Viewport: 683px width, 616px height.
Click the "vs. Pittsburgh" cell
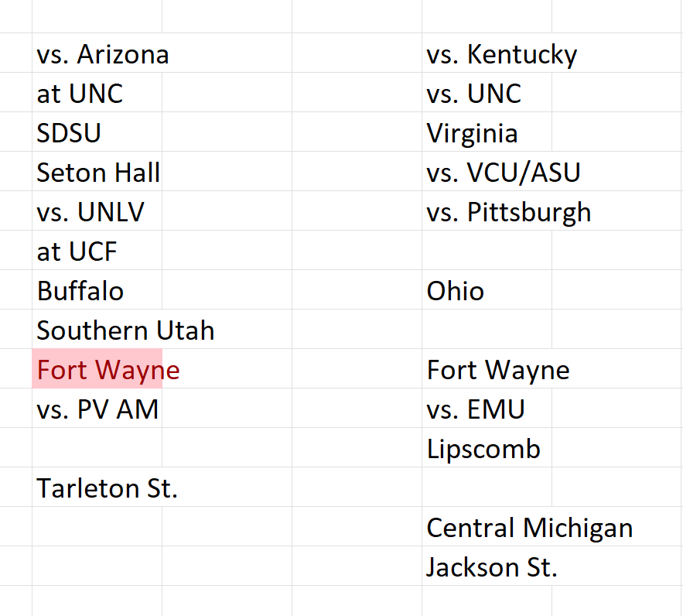pyautogui.click(x=487, y=213)
